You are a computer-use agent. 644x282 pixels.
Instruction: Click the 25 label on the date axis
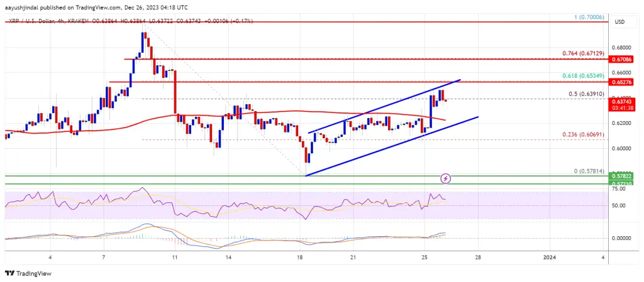click(425, 258)
